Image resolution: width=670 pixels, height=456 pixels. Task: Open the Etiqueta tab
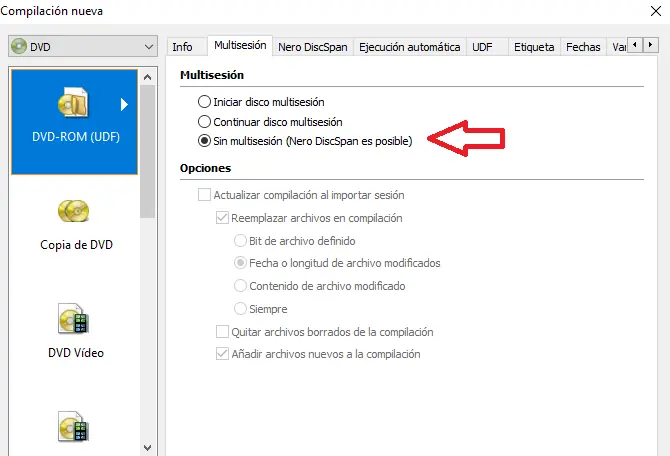point(534,47)
